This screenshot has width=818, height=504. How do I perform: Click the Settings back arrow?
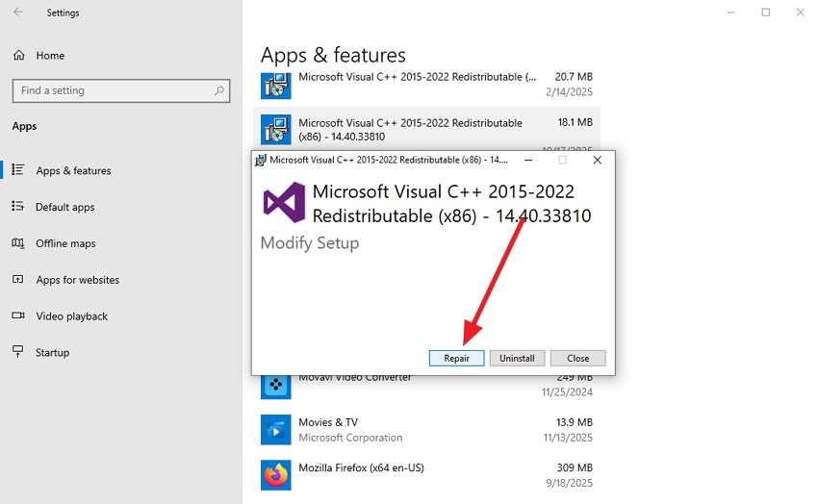18,13
